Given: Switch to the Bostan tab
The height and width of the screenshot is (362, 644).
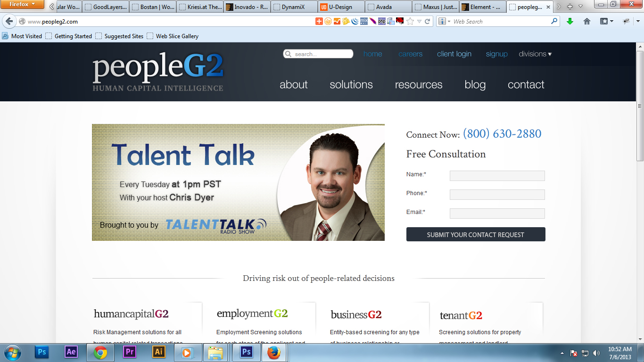Looking at the screenshot, I should pos(152,7).
